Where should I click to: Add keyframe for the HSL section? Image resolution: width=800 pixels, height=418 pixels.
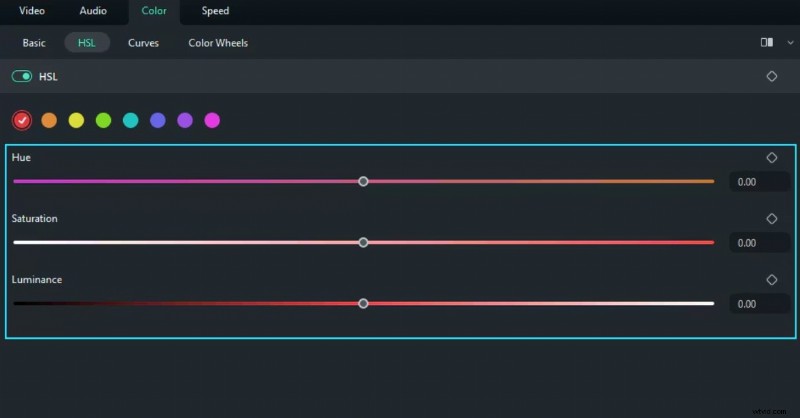771,76
